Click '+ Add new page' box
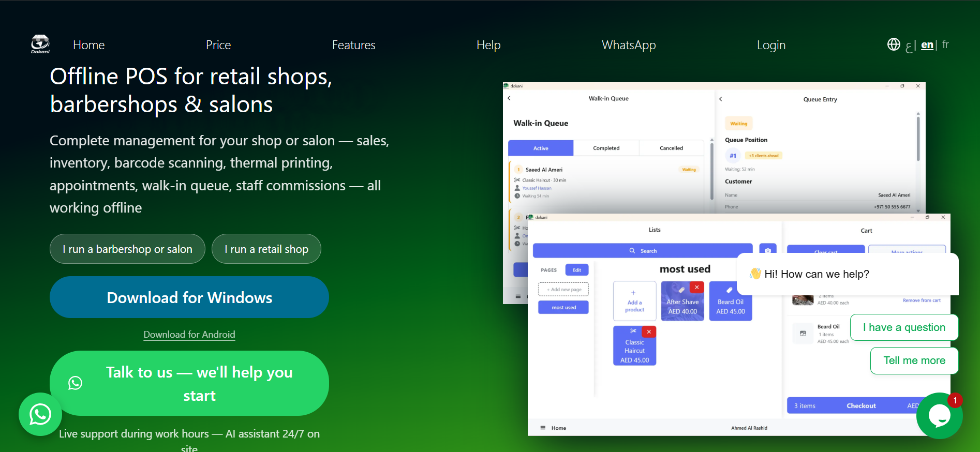Image resolution: width=980 pixels, height=452 pixels. click(x=563, y=290)
